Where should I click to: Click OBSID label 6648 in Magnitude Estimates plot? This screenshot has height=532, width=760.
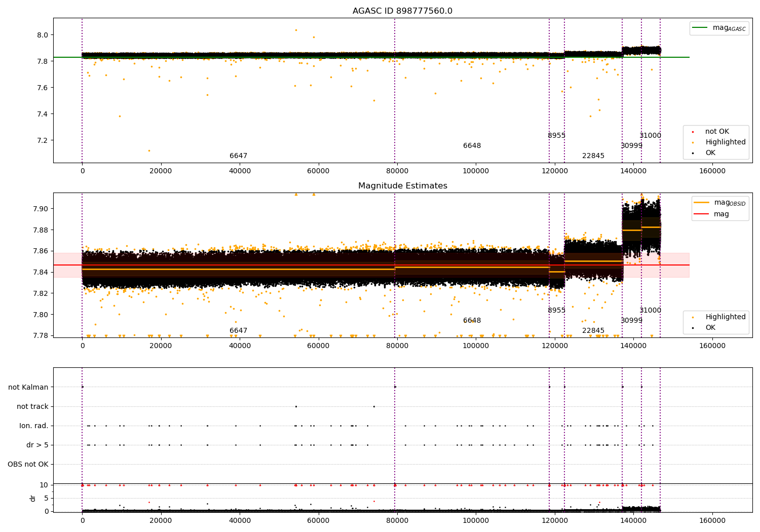pyautogui.click(x=472, y=321)
